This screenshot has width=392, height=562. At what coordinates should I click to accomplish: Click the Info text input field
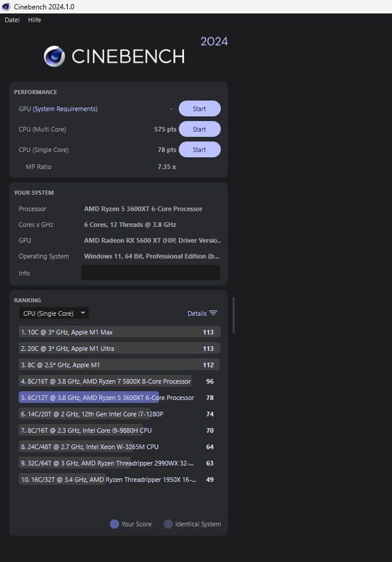click(x=150, y=273)
